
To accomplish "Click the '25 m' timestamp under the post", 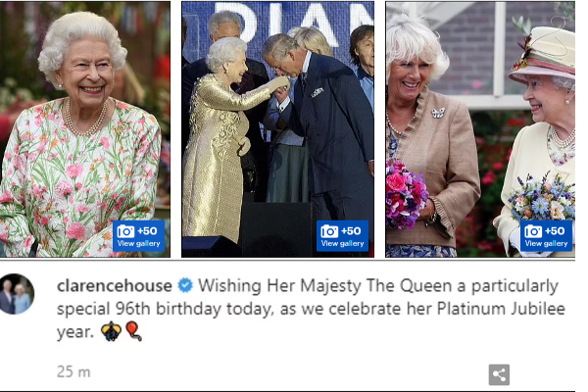I will pos(73,372).
